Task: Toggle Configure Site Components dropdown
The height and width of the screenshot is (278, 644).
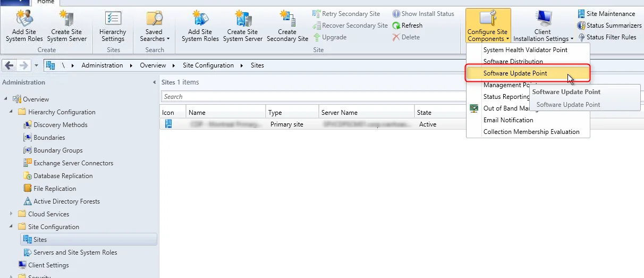Action: pos(488,26)
